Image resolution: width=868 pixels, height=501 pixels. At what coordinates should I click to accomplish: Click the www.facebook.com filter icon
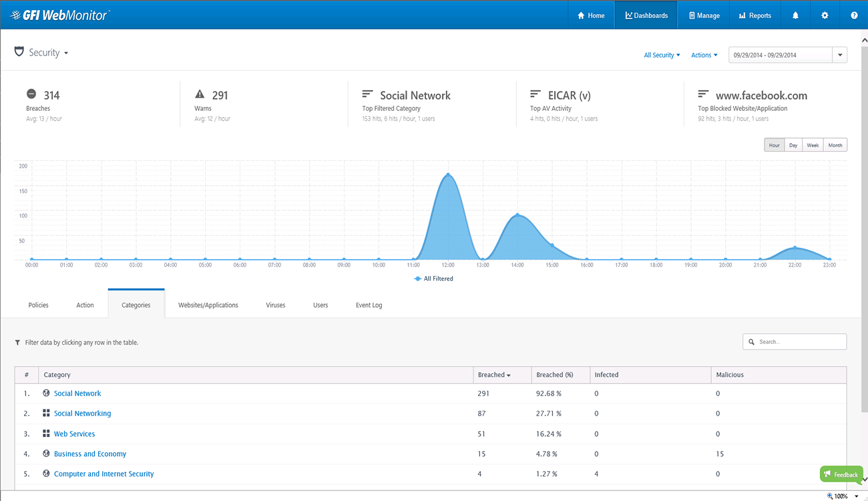[x=703, y=94]
